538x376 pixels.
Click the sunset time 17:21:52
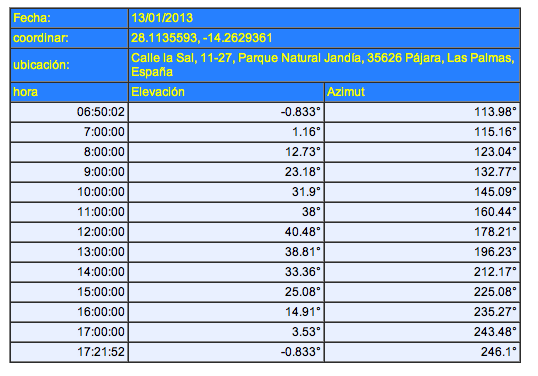(x=101, y=352)
